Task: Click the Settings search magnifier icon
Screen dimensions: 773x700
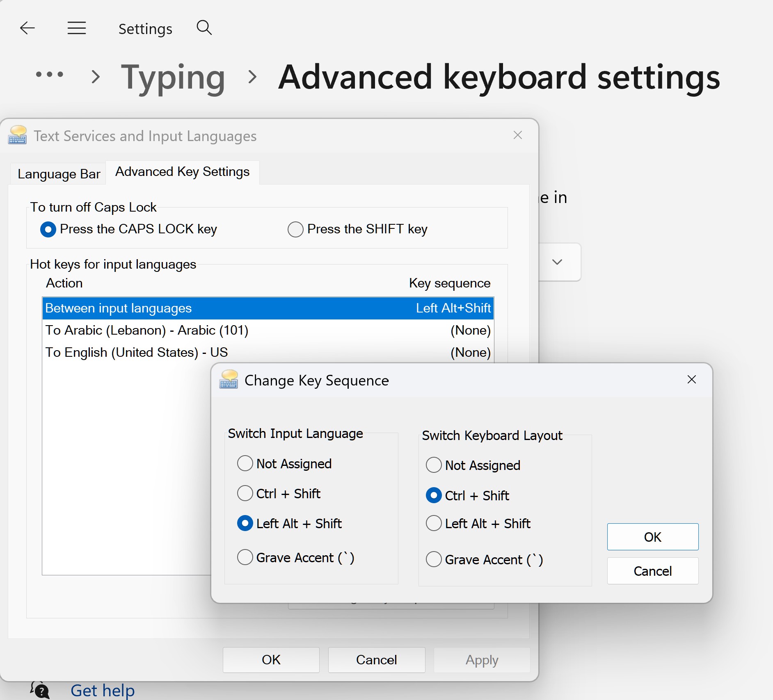Action: coord(204,28)
